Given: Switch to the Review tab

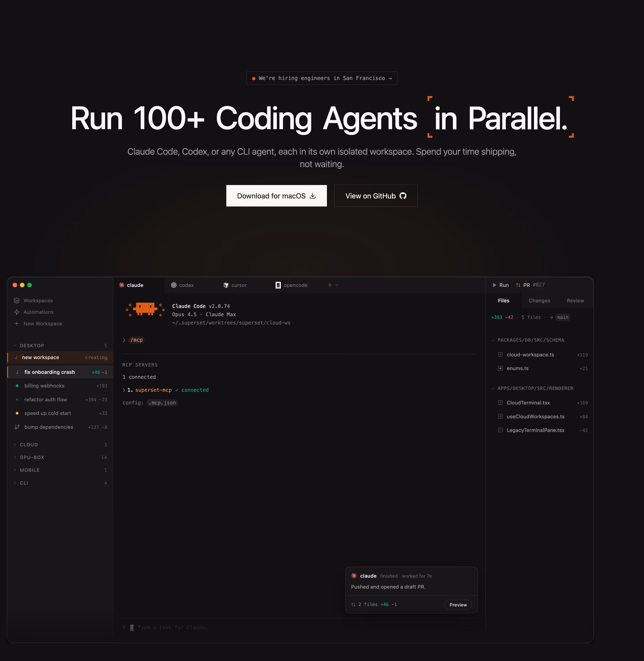Looking at the screenshot, I should (575, 300).
